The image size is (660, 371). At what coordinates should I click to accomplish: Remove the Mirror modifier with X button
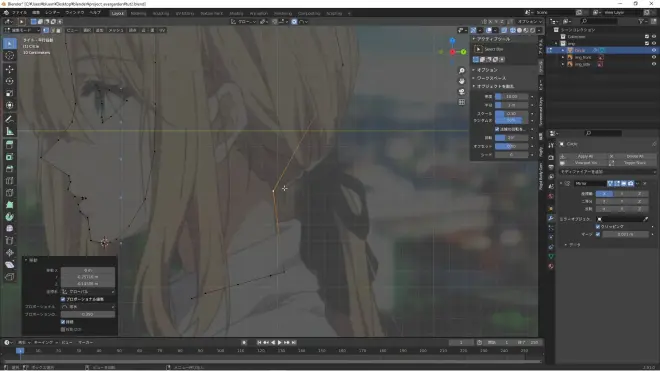click(x=645, y=184)
